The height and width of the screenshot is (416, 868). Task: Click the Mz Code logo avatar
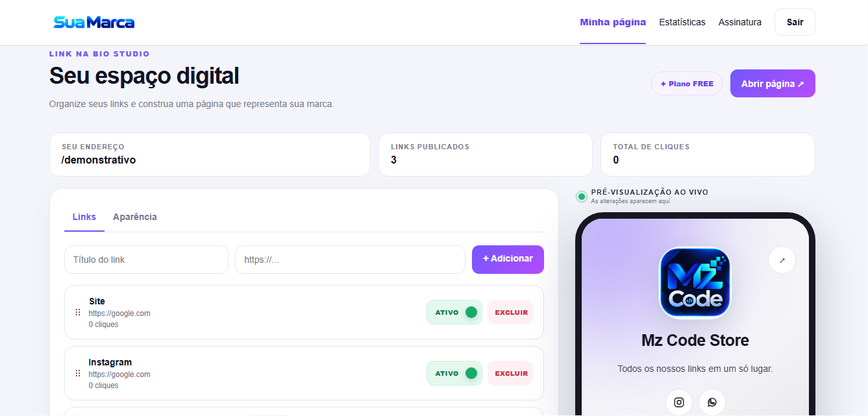695,283
